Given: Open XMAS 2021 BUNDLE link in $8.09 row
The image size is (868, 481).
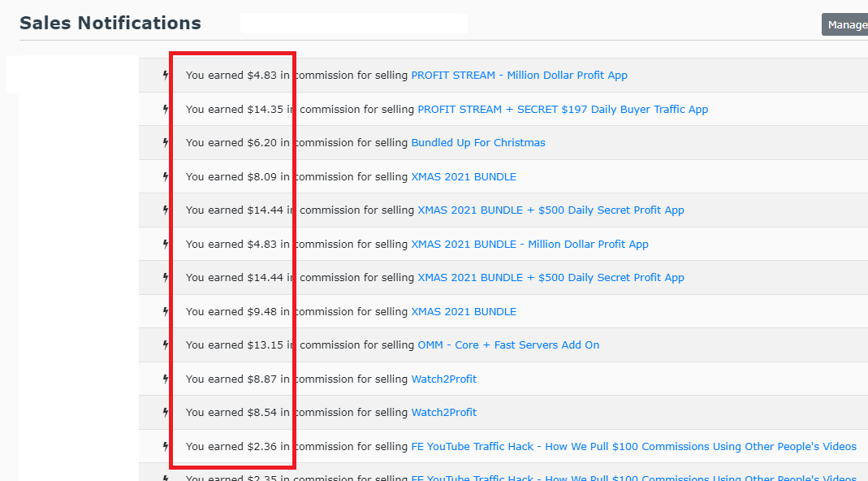Looking at the screenshot, I should pos(464,177).
